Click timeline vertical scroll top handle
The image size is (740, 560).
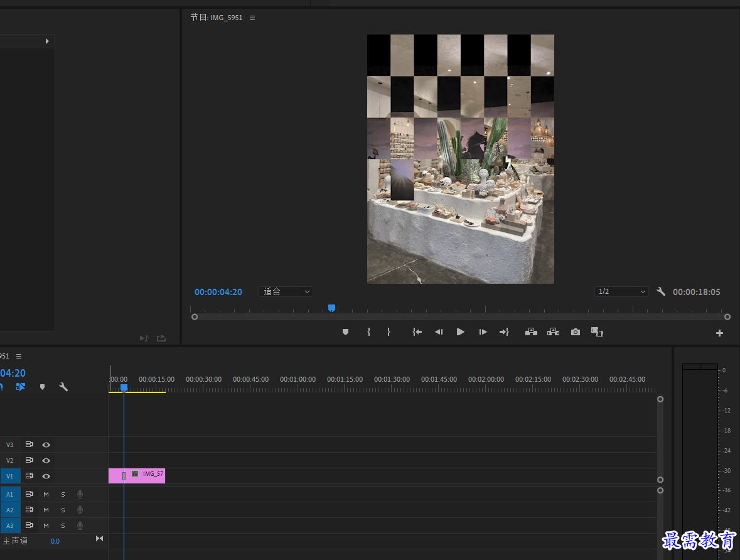point(660,399)
